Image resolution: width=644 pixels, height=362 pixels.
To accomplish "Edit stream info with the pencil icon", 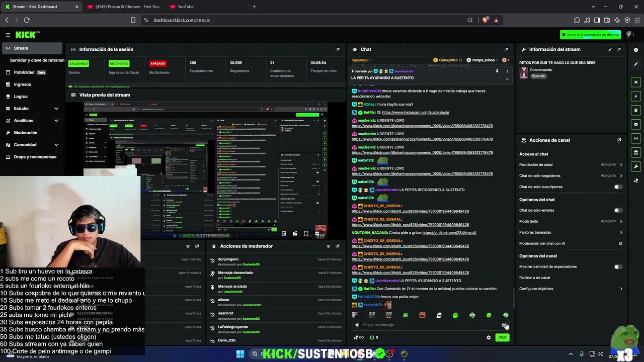I will (610, 49).
